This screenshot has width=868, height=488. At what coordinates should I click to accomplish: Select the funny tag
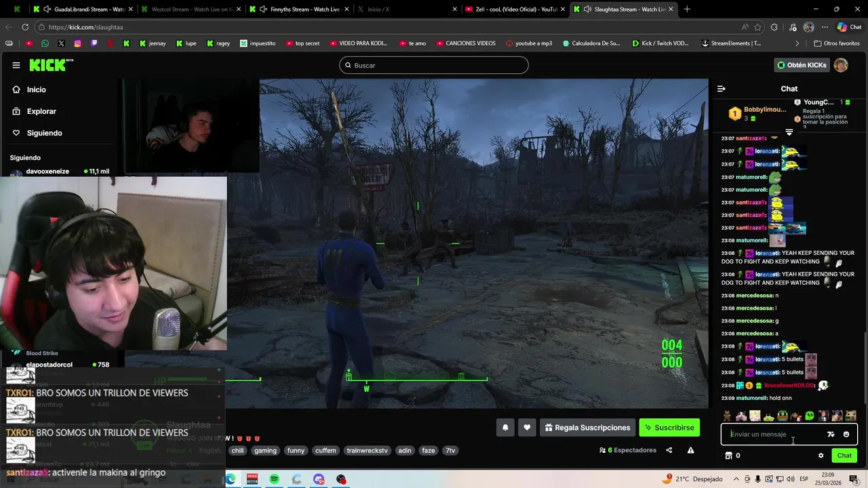(296, 451)
